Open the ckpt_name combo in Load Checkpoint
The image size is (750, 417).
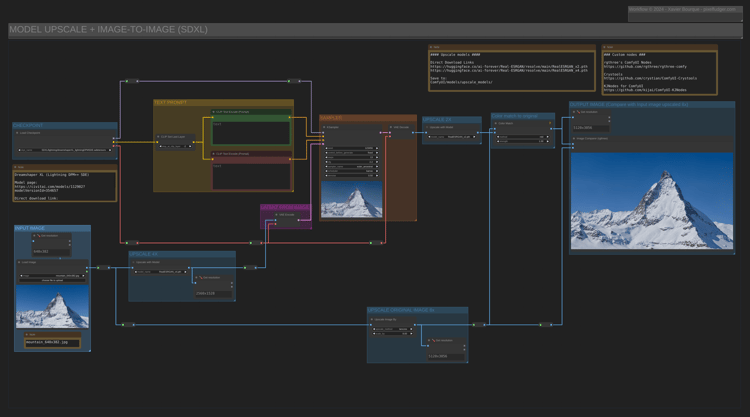65,150
